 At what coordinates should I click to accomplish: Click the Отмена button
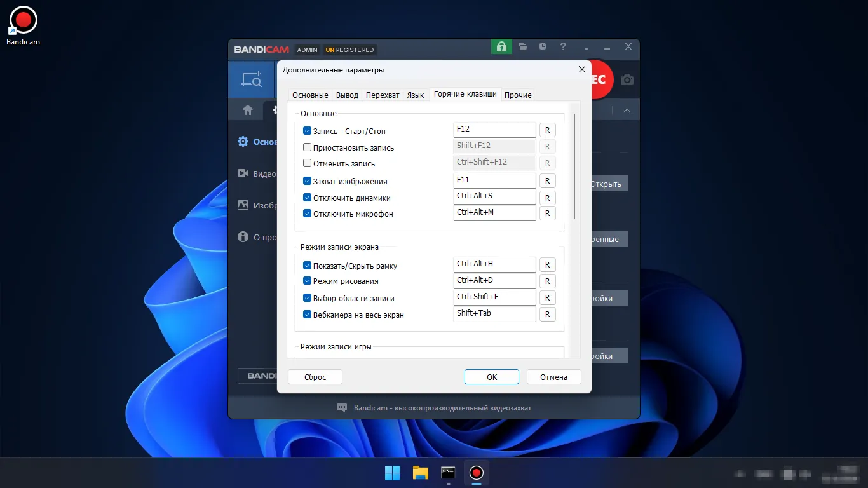[x=554, y=377]
